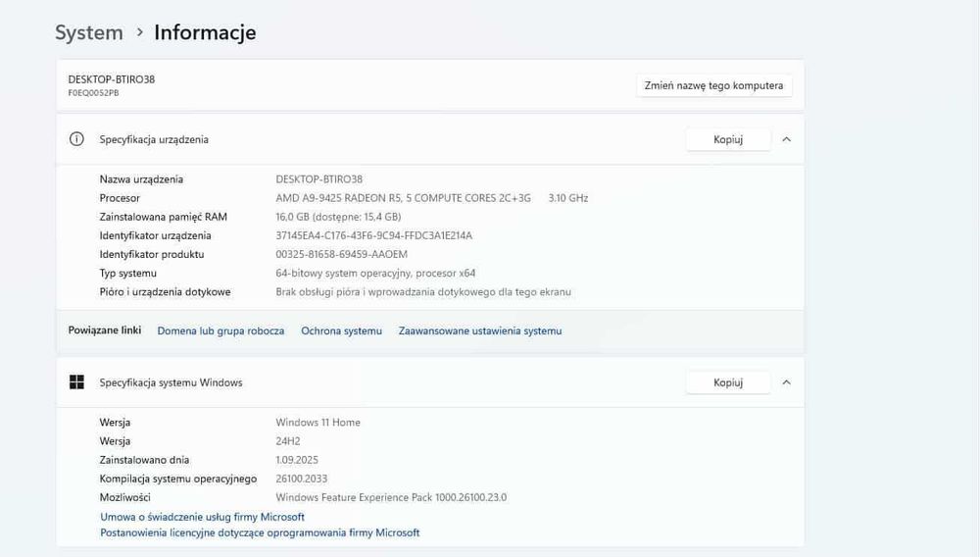Image resolution: width=980 pixels, height=557 pixels.
Task: Select 64-bitowy system operacyjny value
Action: click(x=375, y=274)
